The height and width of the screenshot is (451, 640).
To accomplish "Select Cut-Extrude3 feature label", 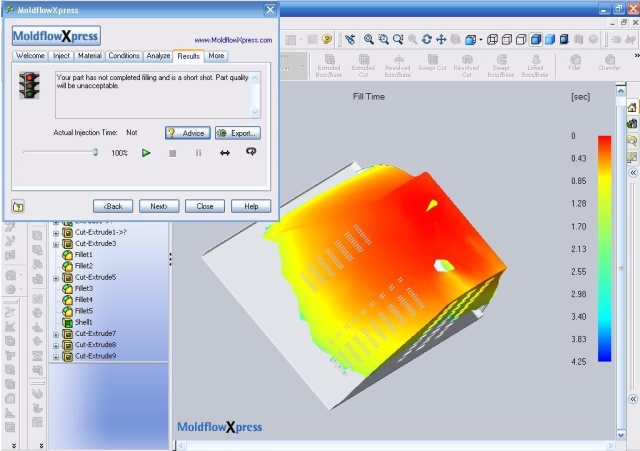I will 96,244.
